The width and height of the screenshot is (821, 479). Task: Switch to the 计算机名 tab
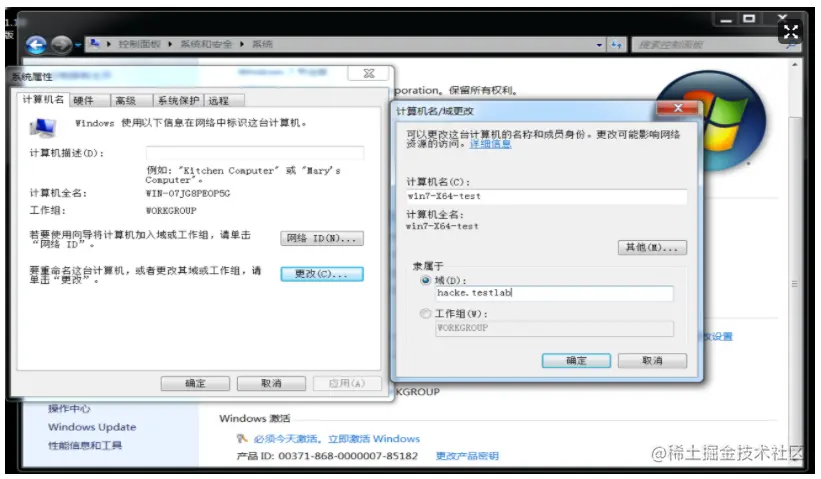pyautogui.click(x=43, y=99)
